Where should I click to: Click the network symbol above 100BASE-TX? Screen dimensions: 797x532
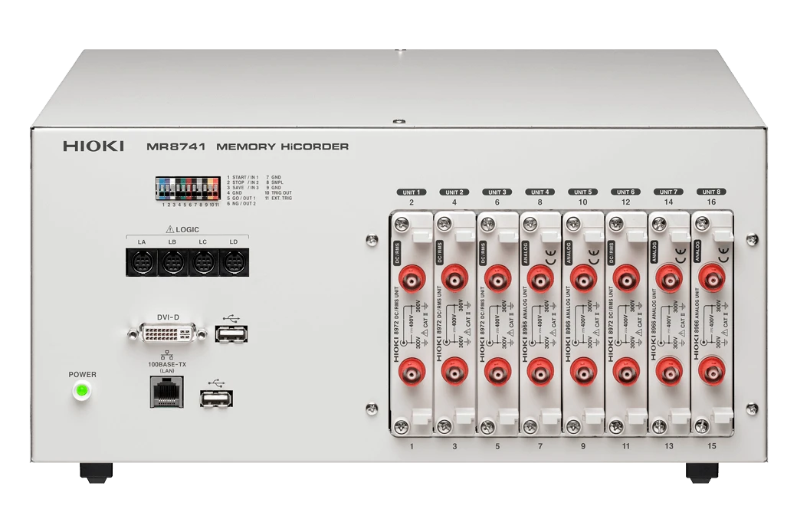coord(167,355)
